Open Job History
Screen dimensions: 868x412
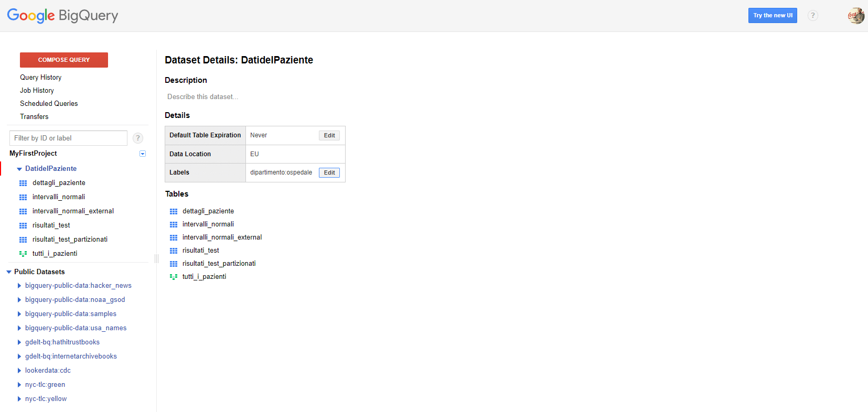point(37,90)
